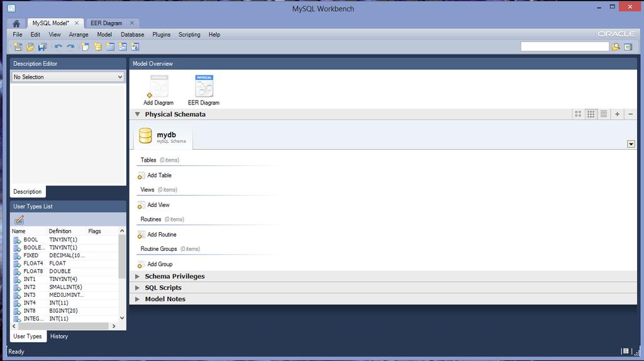Viewport: 644px width, 361px height.
Task: Click the find magnifier icon beside search box
Action: pos(616,47)
